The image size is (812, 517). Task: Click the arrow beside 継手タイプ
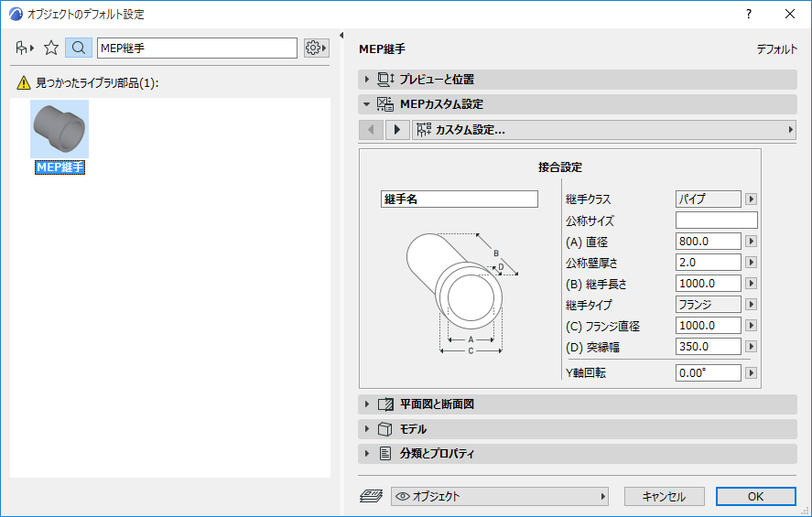point(751,305)
